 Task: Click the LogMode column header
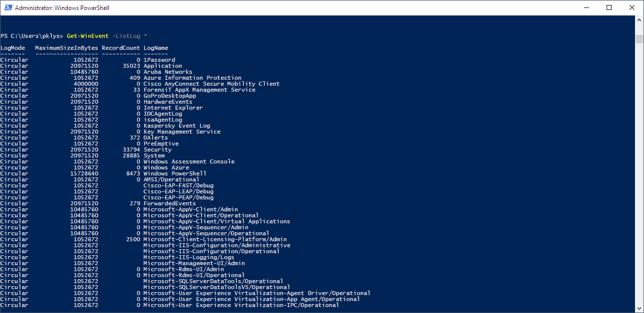pyautogui.click(x=12, y=48)
